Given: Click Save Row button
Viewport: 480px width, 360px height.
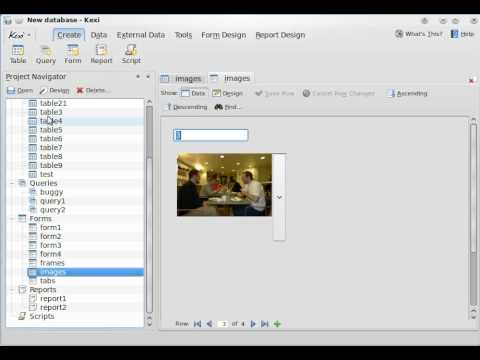Looking at the screenshot, I should [274, 93].
